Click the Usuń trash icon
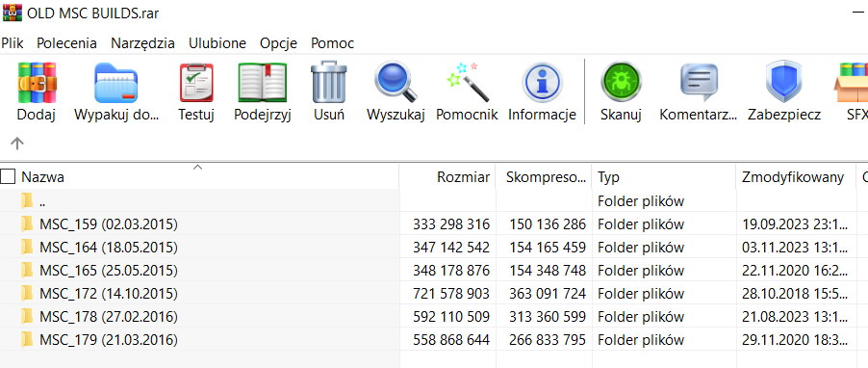The image size is (868, 368). point(329,83)
